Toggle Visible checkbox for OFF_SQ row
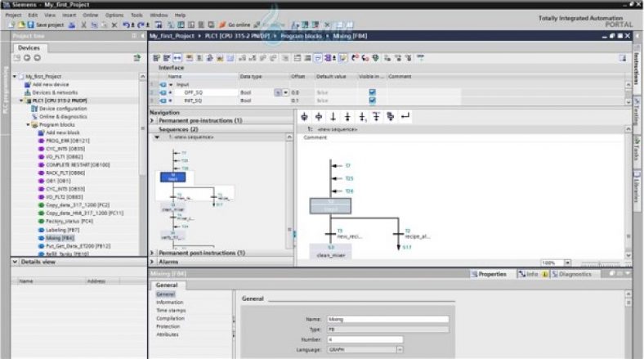This screenshot has width=644, height=359. (x=372, y=92)
